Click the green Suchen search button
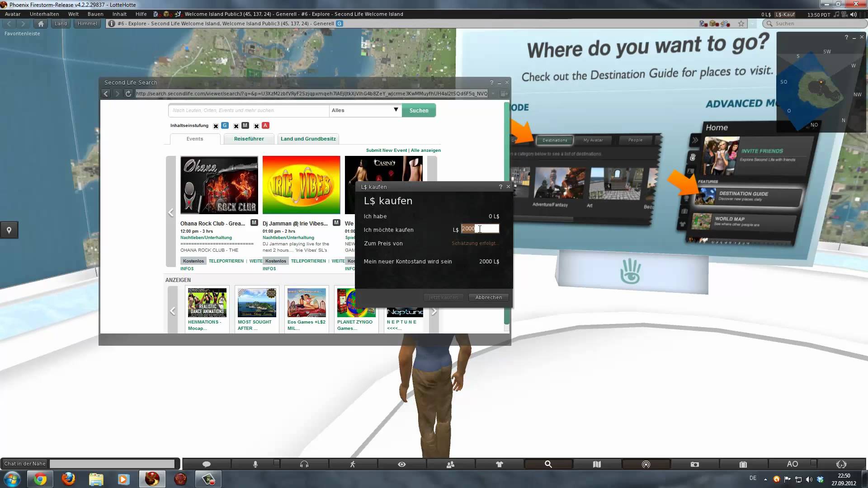The width and height of the screenshot is (868, 488). coord(419,110)
